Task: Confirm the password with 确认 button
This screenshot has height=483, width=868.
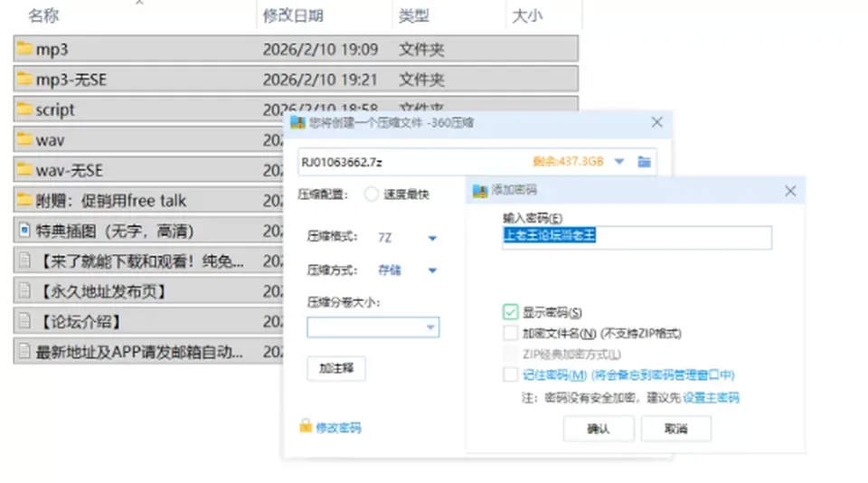Action: tap(599, 429)
